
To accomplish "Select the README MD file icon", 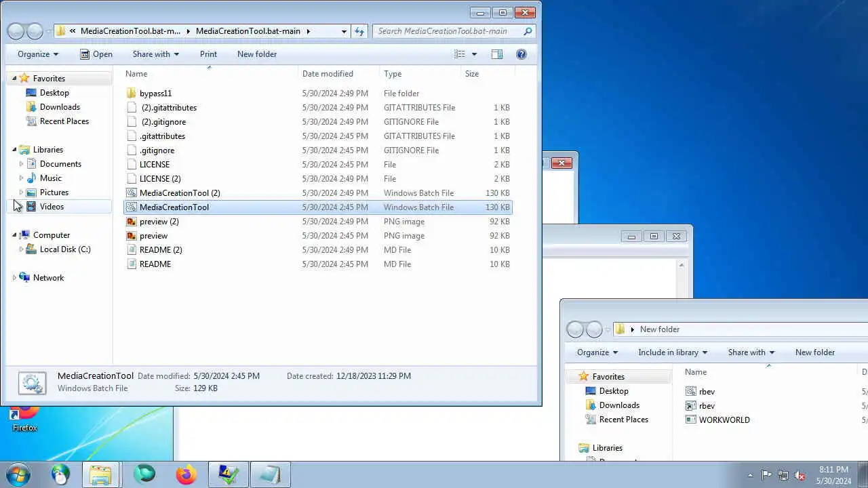I will coord(132,264).
